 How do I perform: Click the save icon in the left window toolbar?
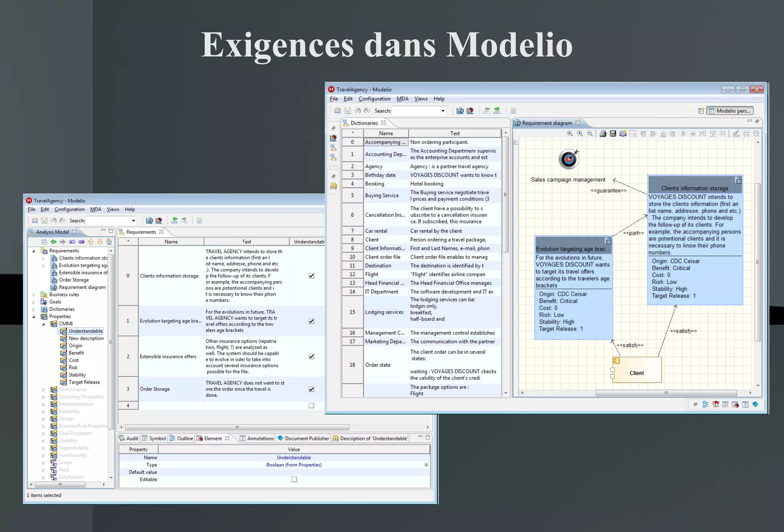[x=44, y=220]
